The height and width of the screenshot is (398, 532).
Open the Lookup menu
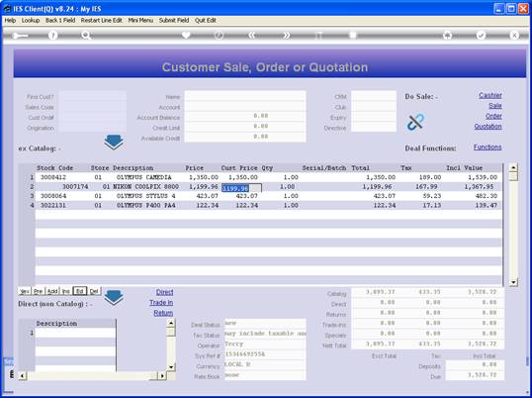[31, 21]
